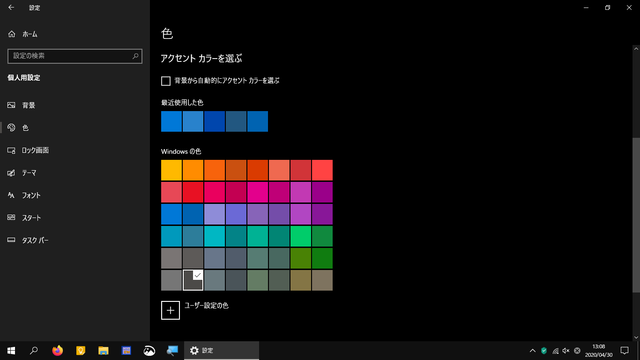Image resolution: width=640 pixels, height=360 pixels.
Task: Click the palette icon beside 色
Action: tap(11, 128)
